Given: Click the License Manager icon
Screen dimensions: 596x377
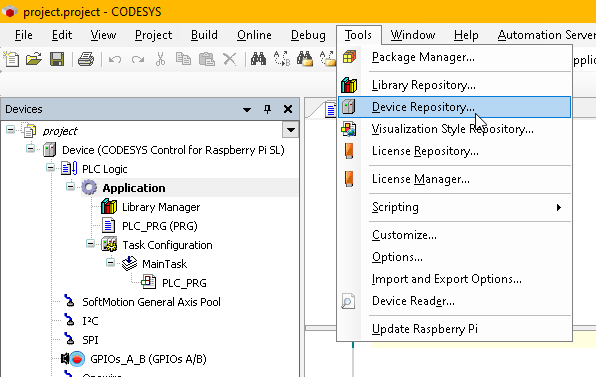Looking at the screenshot, I should [x=349, y=179].
